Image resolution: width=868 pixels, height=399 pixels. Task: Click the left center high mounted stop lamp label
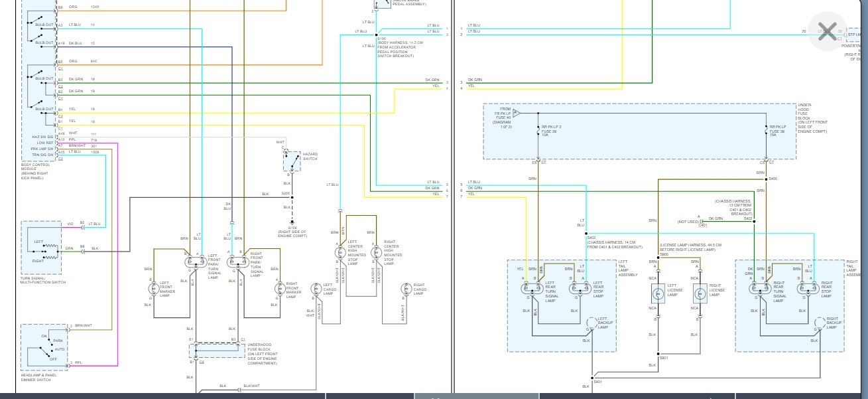pyautogui.click(x=357, y=252)
